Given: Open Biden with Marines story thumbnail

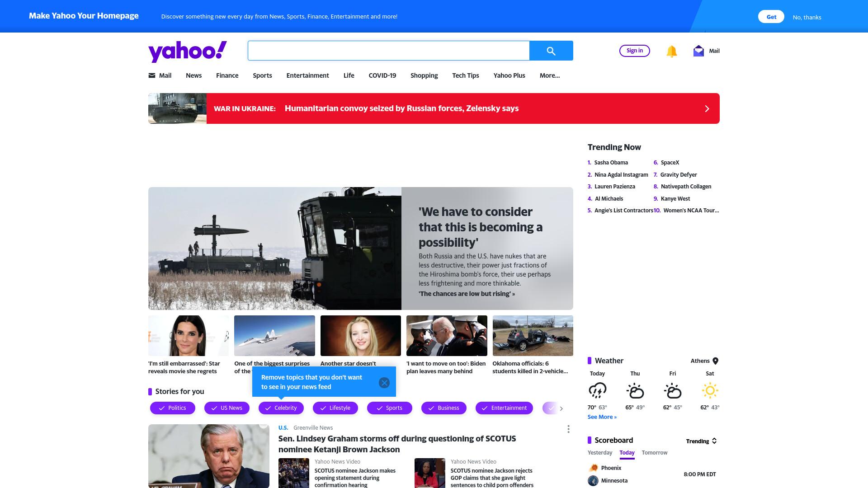Looking at the screenshot, I should click(447, 336).
